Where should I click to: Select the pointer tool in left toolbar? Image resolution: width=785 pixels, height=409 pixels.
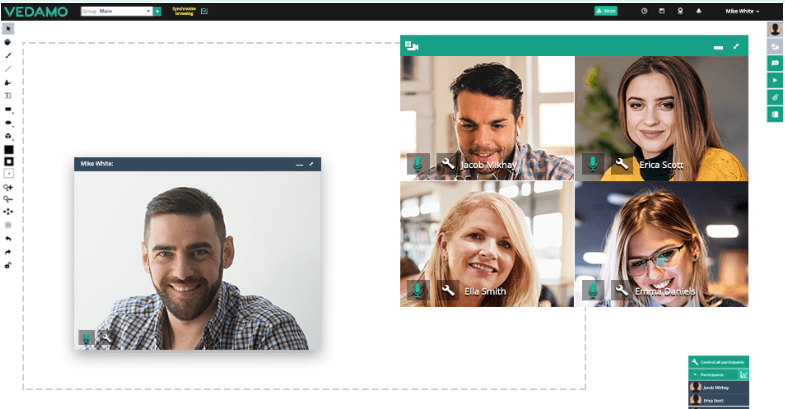click(8, 29)
